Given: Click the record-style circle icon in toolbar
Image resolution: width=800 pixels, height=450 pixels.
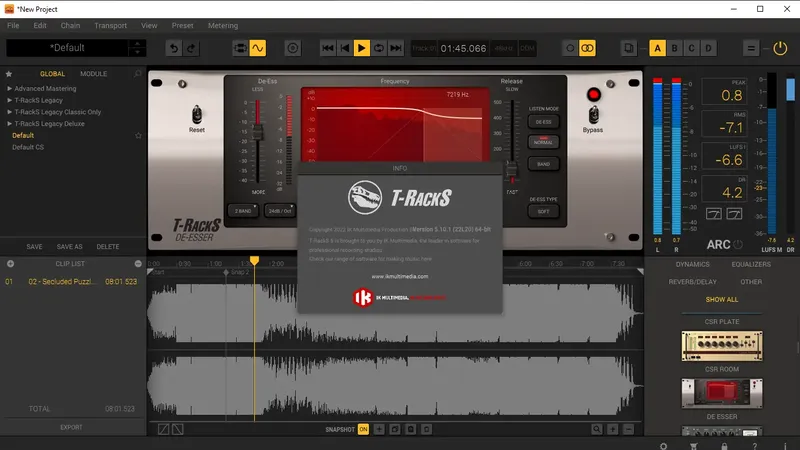Looking at the screenshot, I should point(292,48).
